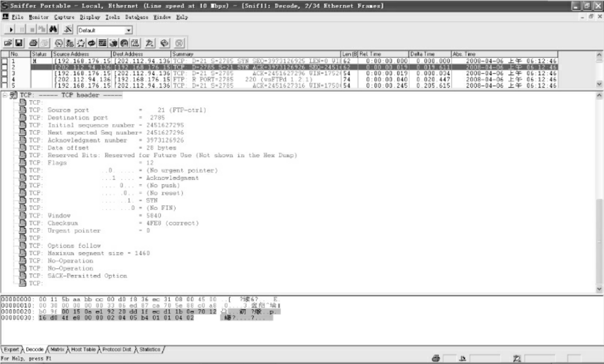
Task: Switch to the Expert tab
Action: pyautogui.click(x=11, y=350)
